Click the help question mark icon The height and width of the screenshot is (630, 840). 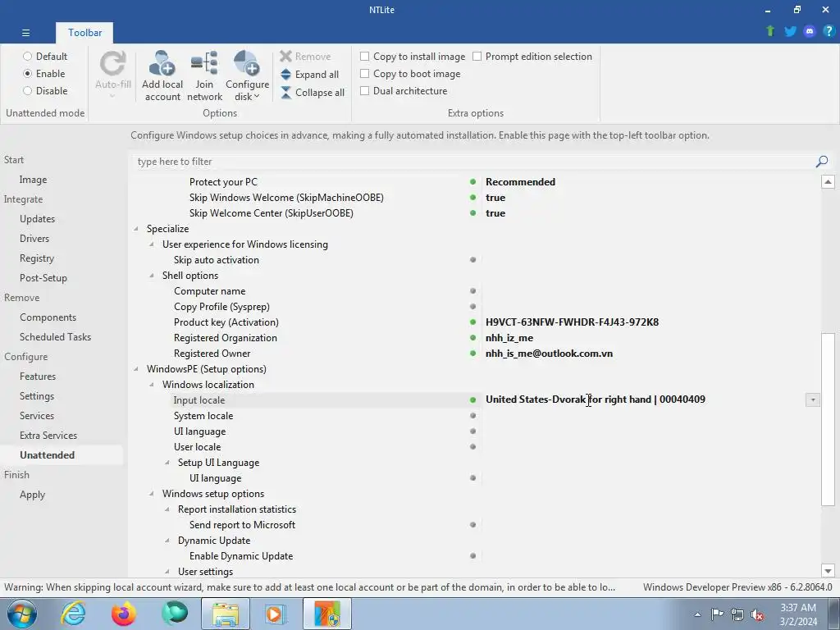(829, 31)
